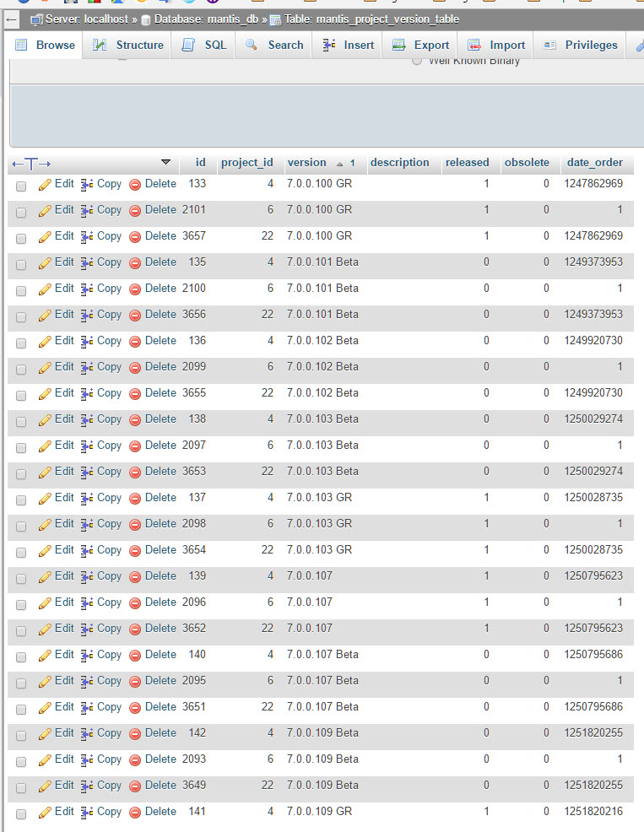The image size is (644, 832).
Task: Open the Insert tab
Action: (349, 45)
